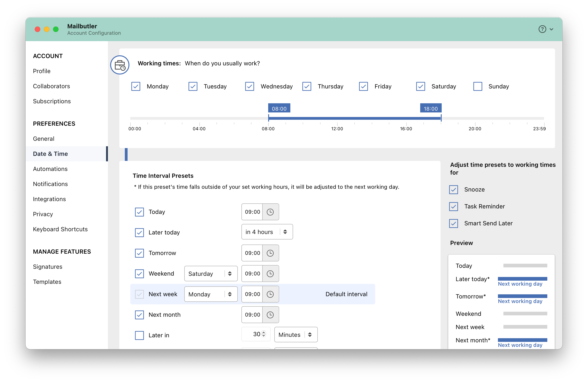The image size is (588, 383).
Task: Uncheck Task Reminder adjustment
Action: 454,206
